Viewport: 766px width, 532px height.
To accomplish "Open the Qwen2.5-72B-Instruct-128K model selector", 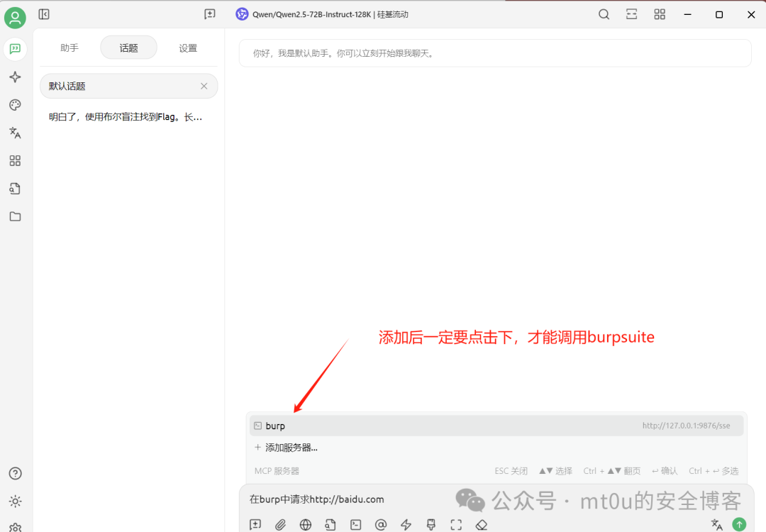I will click(x=322, y=14).
